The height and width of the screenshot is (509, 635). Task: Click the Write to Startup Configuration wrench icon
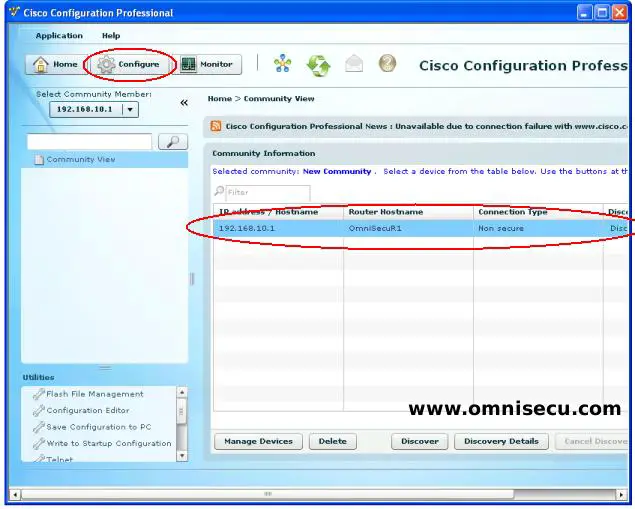[38, 443]
